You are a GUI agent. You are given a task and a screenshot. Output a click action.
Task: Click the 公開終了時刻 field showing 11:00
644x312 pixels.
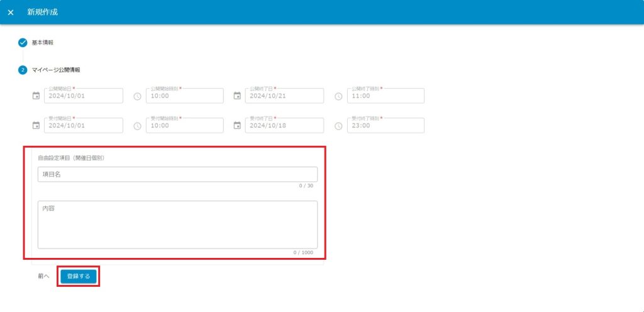pyautogui.click(x=385, y=96)
